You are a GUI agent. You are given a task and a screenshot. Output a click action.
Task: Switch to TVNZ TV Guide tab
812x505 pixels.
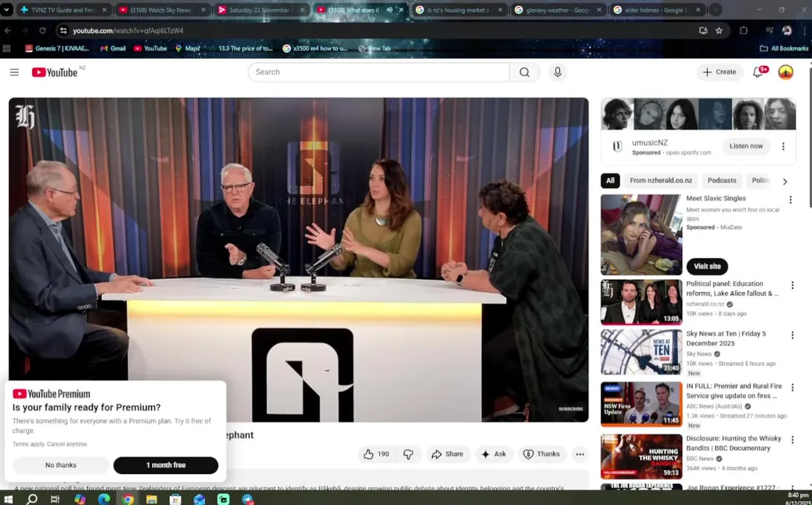[x=64, y=10]
